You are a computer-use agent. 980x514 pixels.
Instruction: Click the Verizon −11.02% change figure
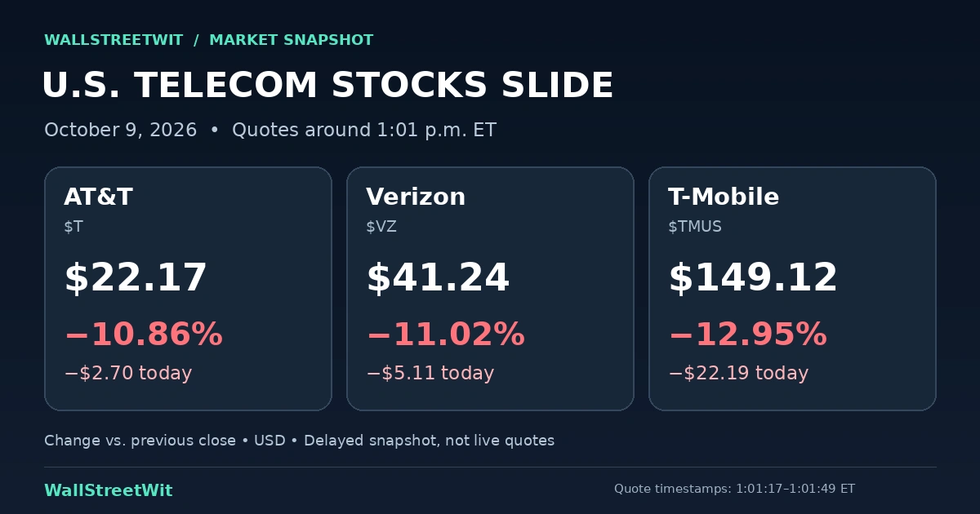(x=445, y=335)
